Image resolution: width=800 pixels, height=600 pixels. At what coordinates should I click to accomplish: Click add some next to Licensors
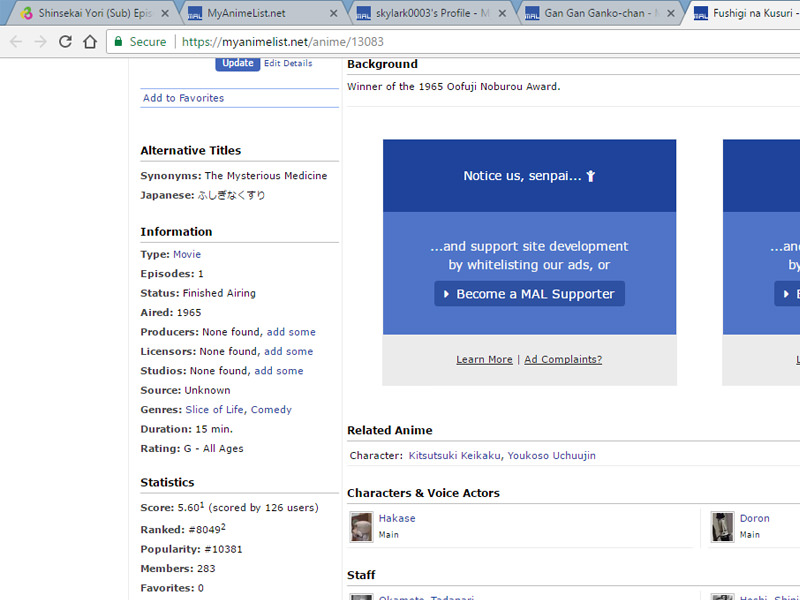point(288,351)
